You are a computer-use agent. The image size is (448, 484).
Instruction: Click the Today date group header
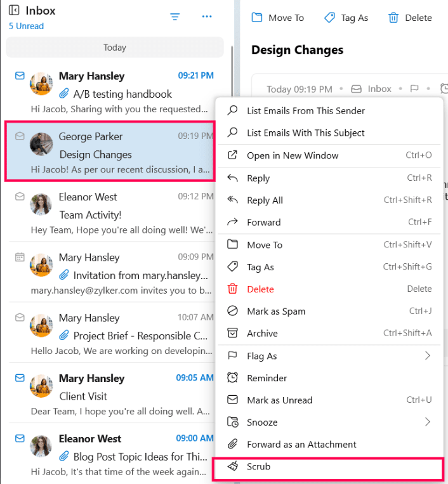coord(115,48)
